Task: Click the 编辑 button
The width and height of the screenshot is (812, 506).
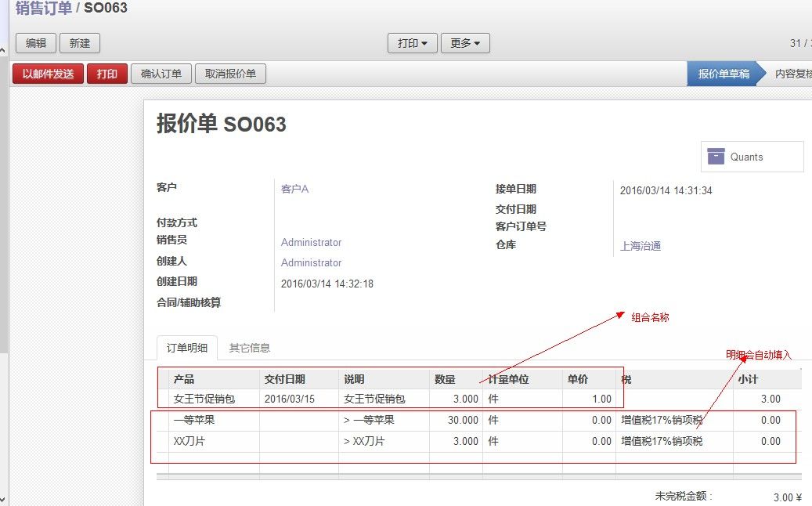Action: (x=36, y=43)
